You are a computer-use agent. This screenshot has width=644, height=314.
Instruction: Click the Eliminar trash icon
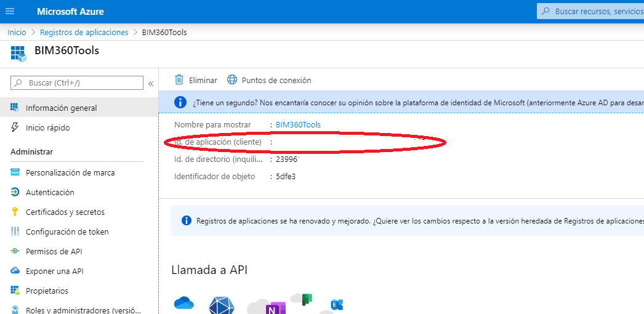179,79
